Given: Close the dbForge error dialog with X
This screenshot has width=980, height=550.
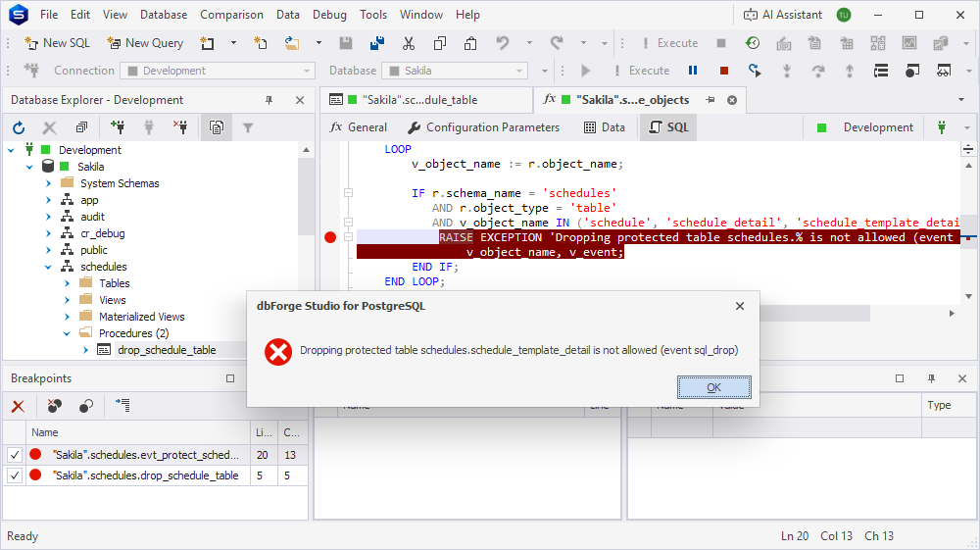Looking at the screenshot, I should click(740, 306).
